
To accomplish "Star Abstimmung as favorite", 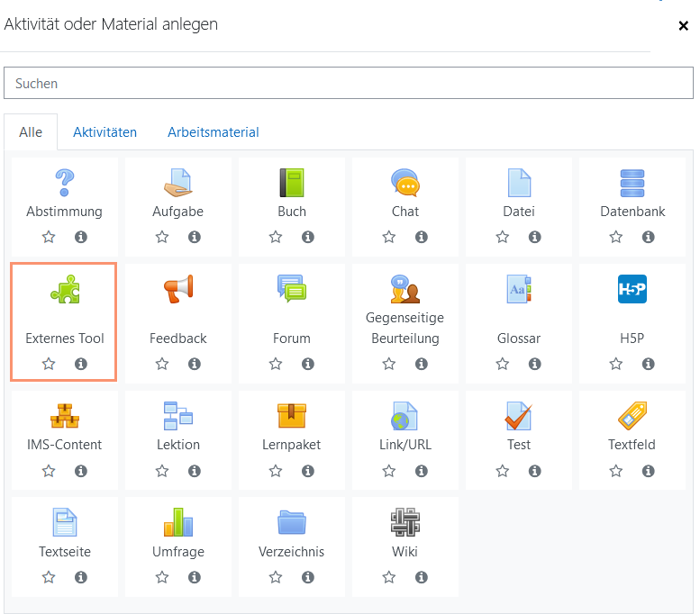I will pyautogui.click(x=49, y=237).
